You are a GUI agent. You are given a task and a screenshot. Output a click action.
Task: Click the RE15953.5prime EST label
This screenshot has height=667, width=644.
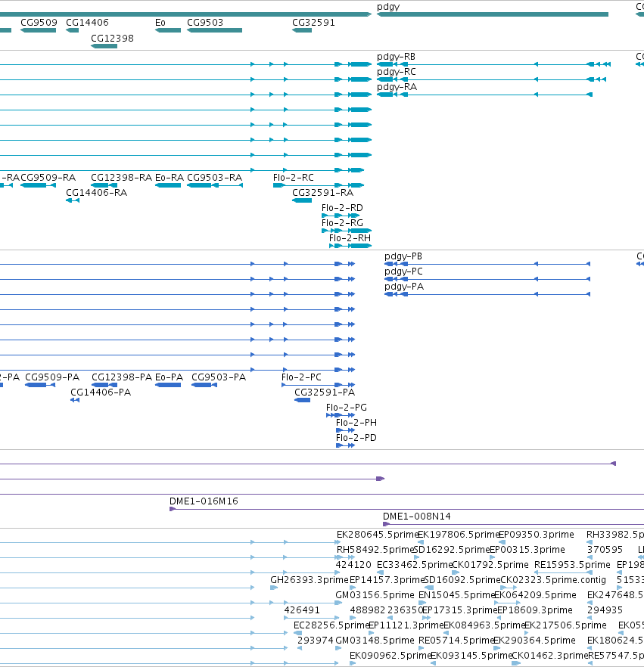point(572,565)
